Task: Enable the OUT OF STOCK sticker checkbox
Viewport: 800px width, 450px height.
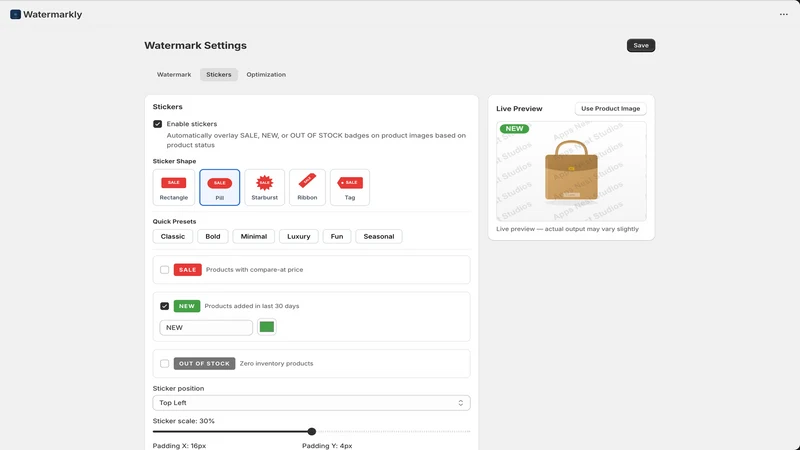Action: [164, 363]
